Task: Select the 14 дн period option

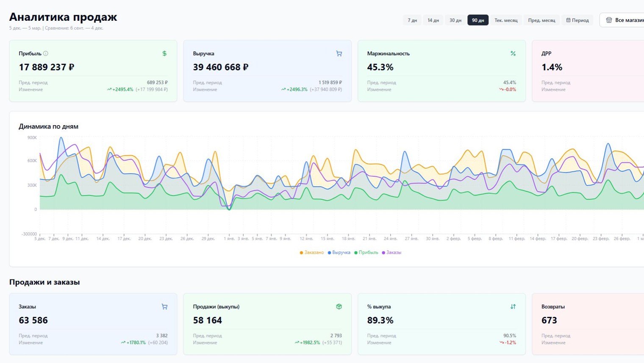Action: point(433,20)
